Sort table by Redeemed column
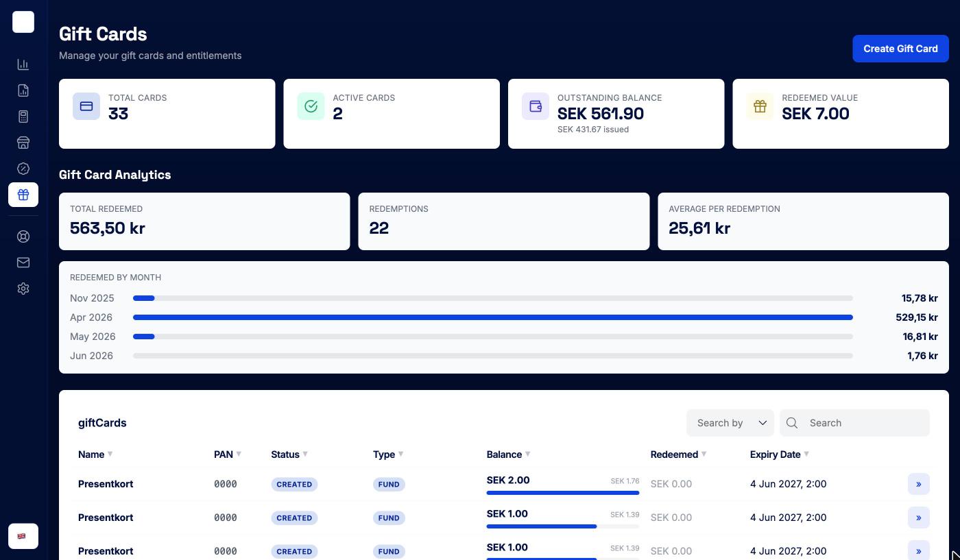This screenshot has width=960, height=560. (x=678, y=454)
